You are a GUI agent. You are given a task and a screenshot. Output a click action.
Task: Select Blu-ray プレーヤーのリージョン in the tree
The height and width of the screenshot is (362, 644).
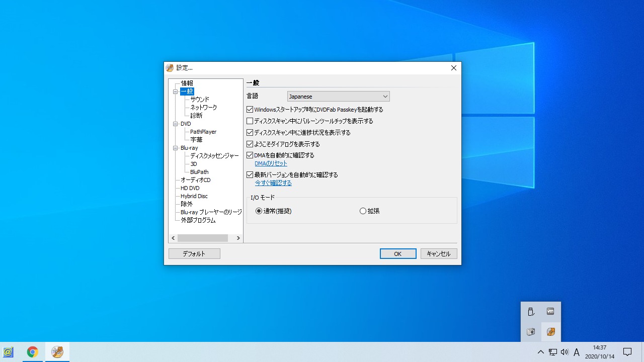coord(211,212)
